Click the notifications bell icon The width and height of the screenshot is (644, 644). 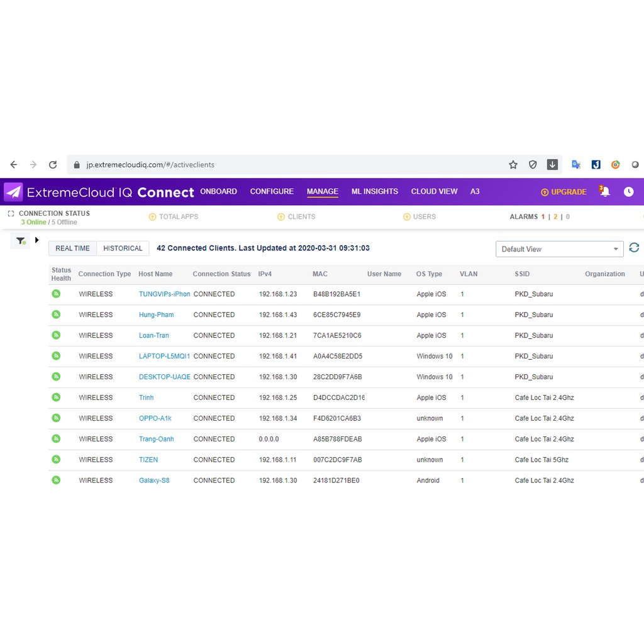tap(605, 192)
